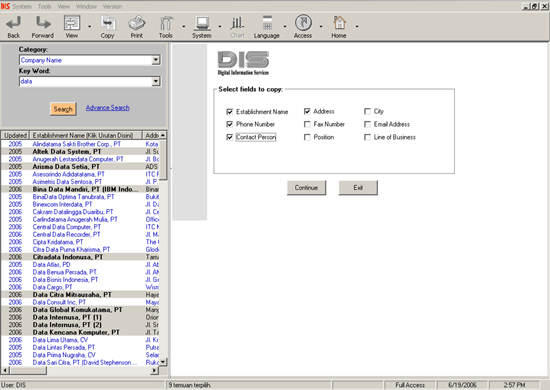Open the View toolbar icon
Image resolution: width=550 pixels, height=390 pixels.
(72, 23)
